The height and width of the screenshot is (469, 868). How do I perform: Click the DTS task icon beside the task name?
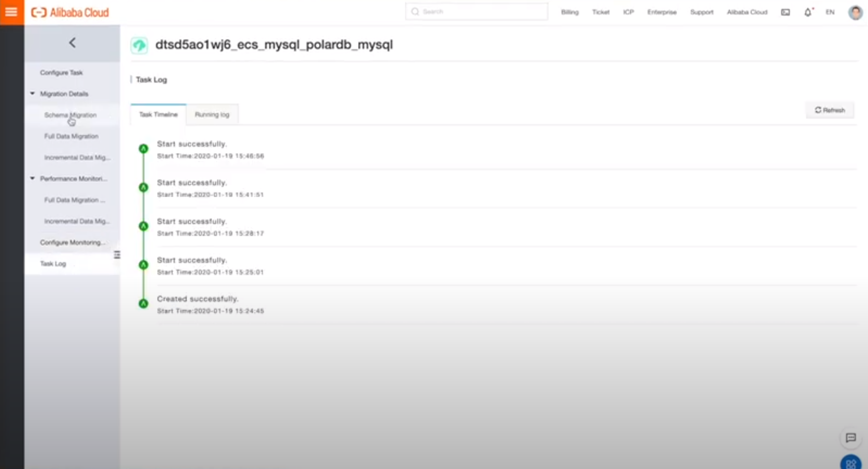click(x=139, y=45)
